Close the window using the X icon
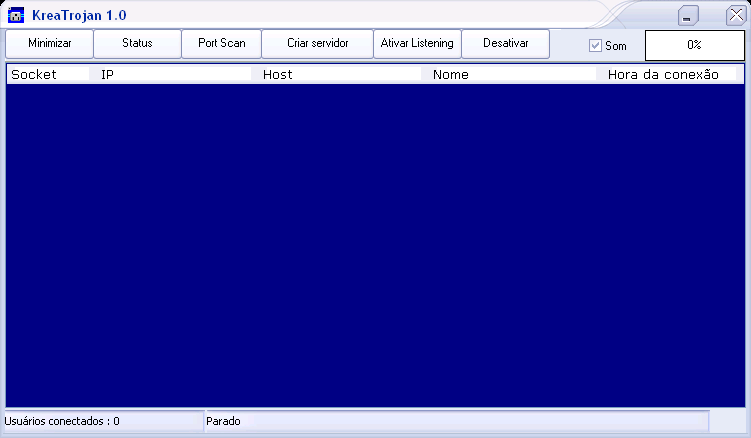Viewport: 751px width, 438px height. point(735,15)
